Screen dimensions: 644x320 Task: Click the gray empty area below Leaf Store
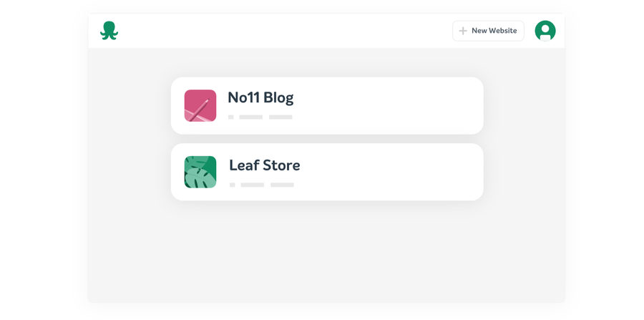[x=326, y=251]
